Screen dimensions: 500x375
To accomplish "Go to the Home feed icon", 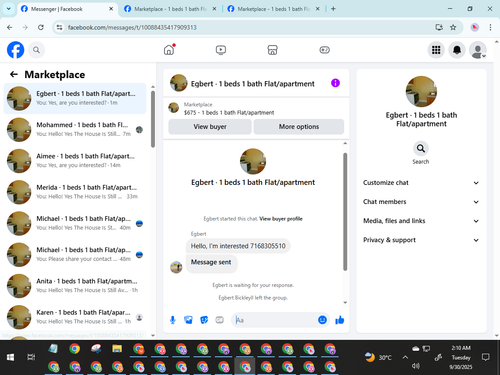I will (x=169, y=50).
